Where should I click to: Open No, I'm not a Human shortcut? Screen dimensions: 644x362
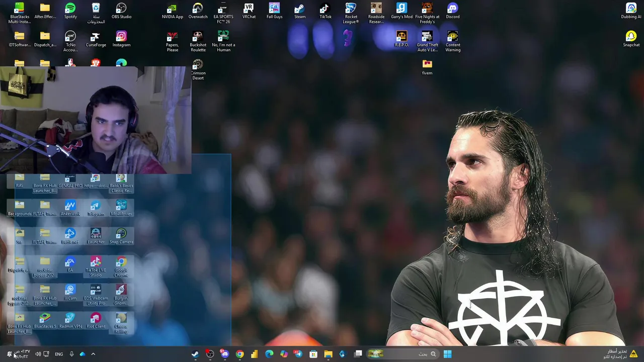point(223,41)
